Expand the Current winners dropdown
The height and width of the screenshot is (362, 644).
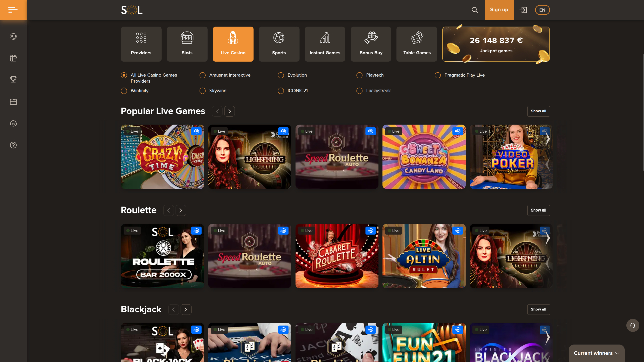pos(596,353)
